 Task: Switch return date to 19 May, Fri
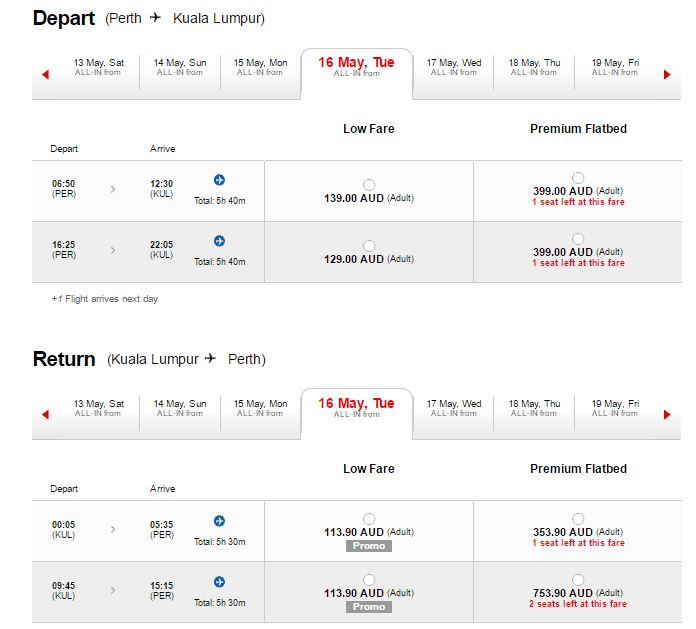(x=615, y=408)
